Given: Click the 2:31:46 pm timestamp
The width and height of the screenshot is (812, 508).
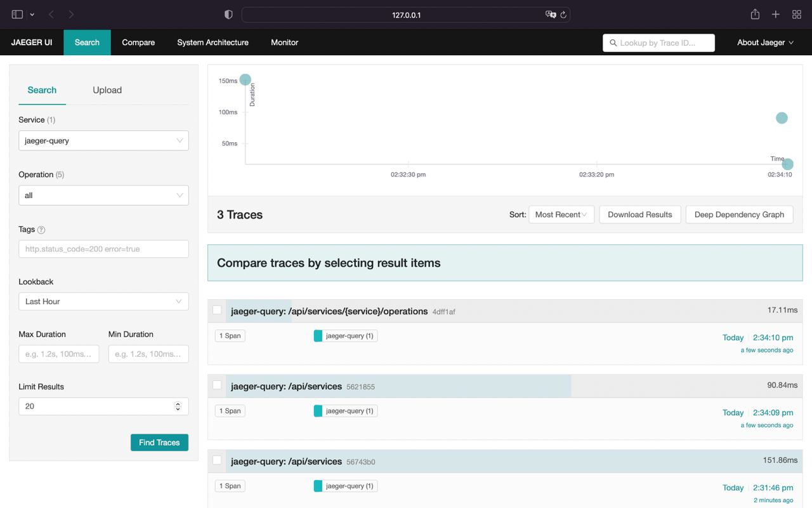Looking at the screenshot, I should (x=773, y=488).
